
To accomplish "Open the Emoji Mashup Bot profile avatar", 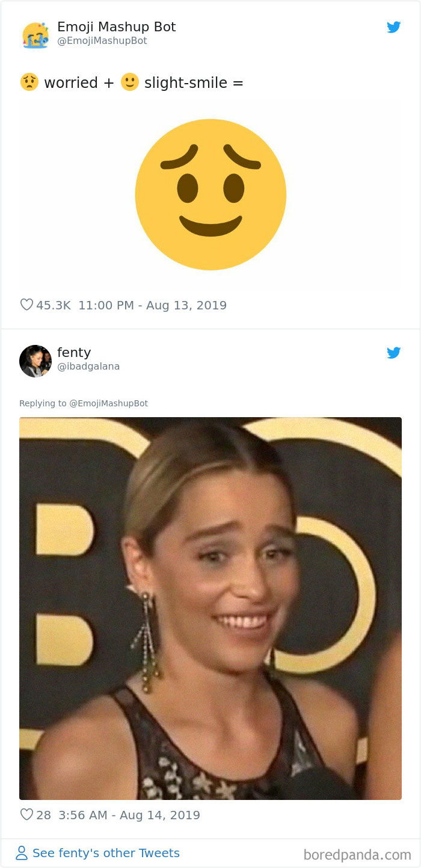I will 35,35.
